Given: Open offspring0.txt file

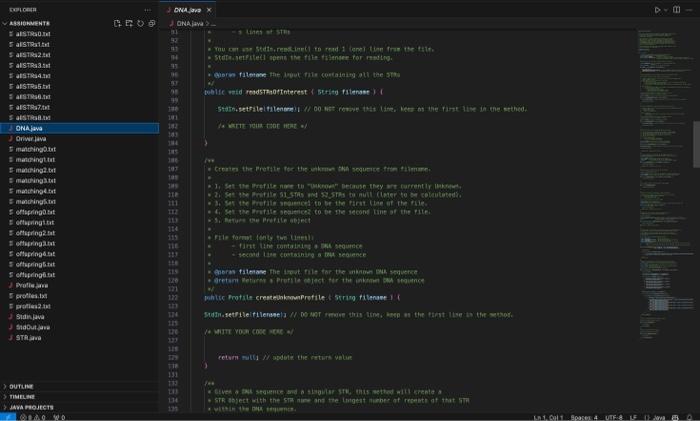Looking at the screenshot, I should point(35,212).
